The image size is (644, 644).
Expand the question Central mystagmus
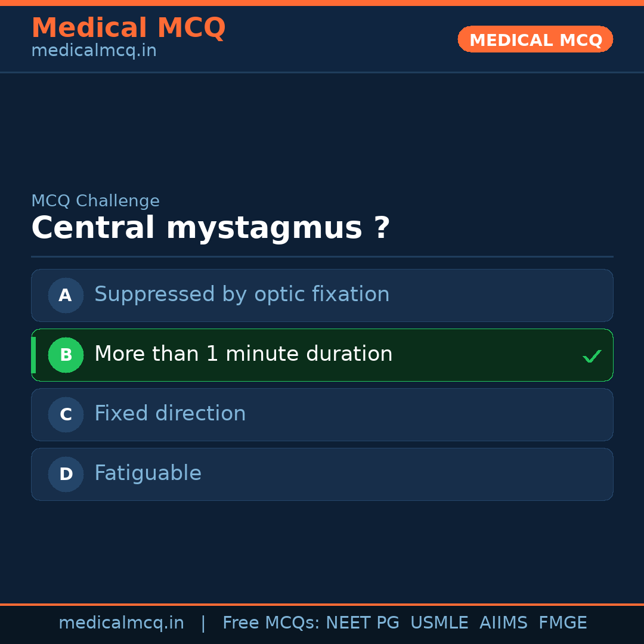[210, 227]
